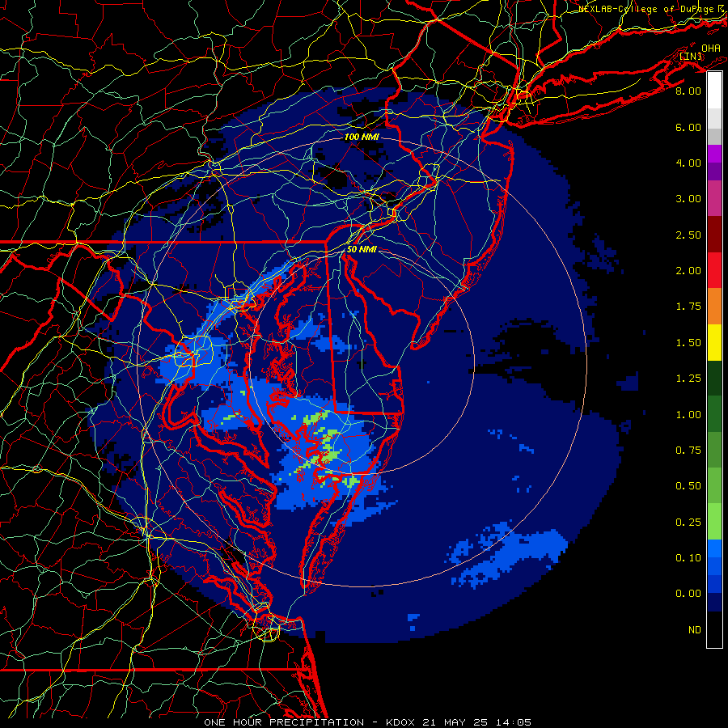Click the "0.75" legend value
Screen dimensions: 728x728
pos(688,451)
